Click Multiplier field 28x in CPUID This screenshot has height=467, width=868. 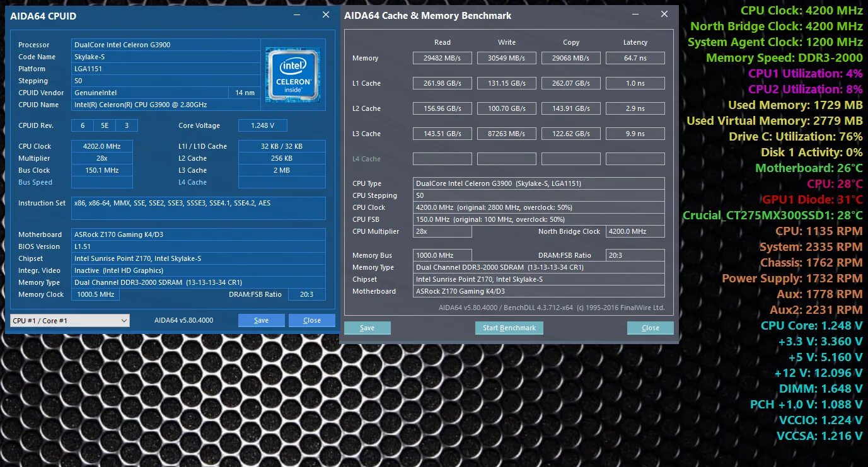pos(102,158)
